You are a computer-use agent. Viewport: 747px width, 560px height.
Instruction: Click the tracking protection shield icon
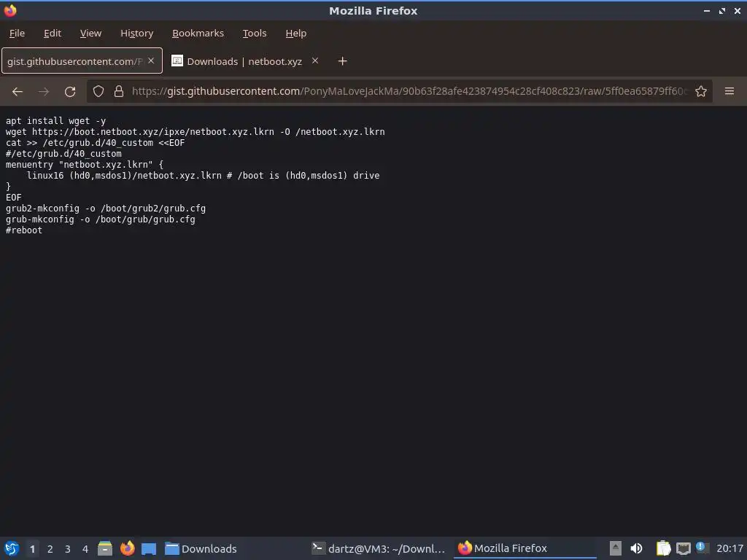98,91
